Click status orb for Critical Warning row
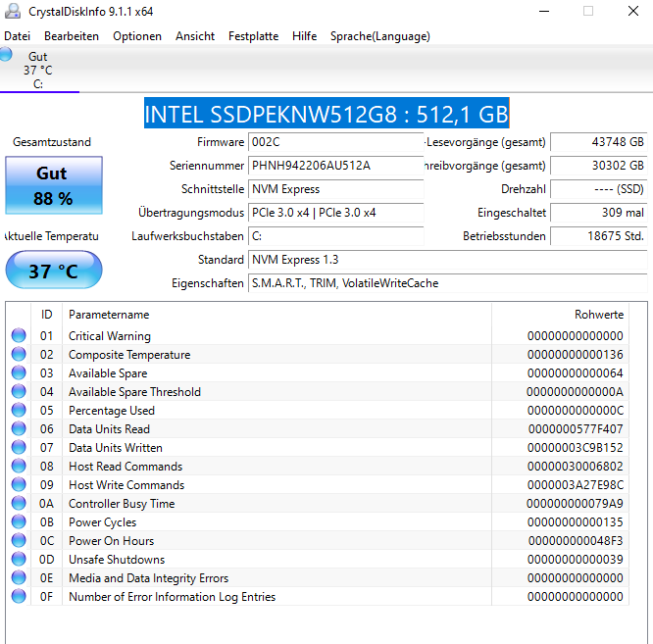653x644 pixels. (x=19, y=335)
